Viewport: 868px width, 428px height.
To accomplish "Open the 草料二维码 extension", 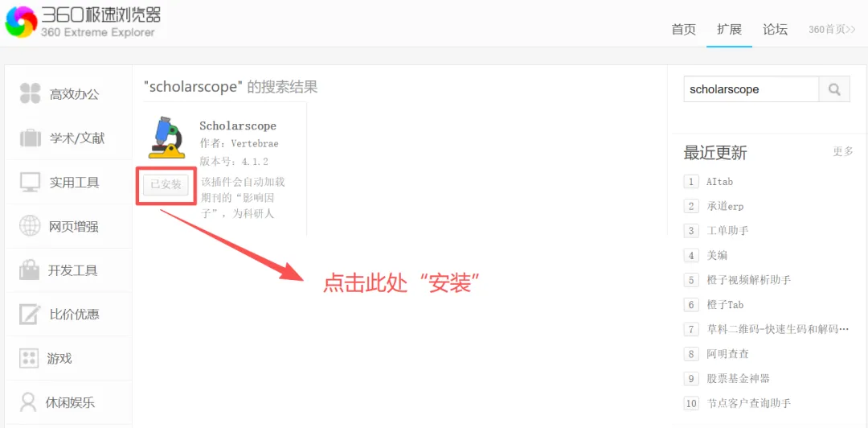I will point(777,329).
